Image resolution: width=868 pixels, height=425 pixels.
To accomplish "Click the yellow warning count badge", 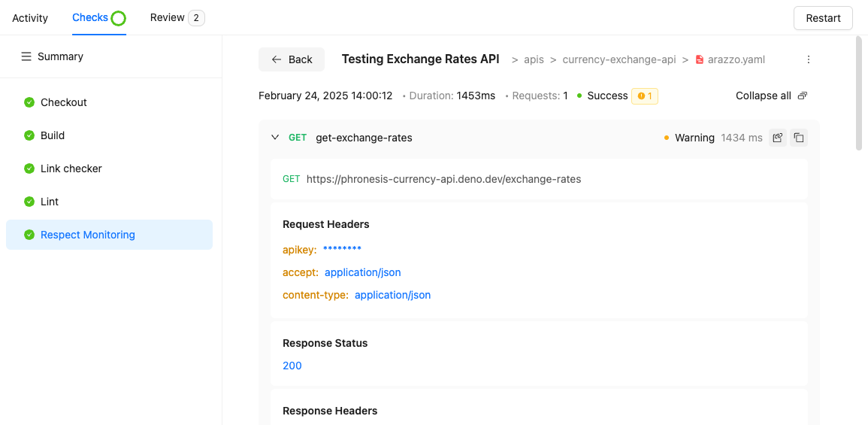I will click(x=644, y=96).
